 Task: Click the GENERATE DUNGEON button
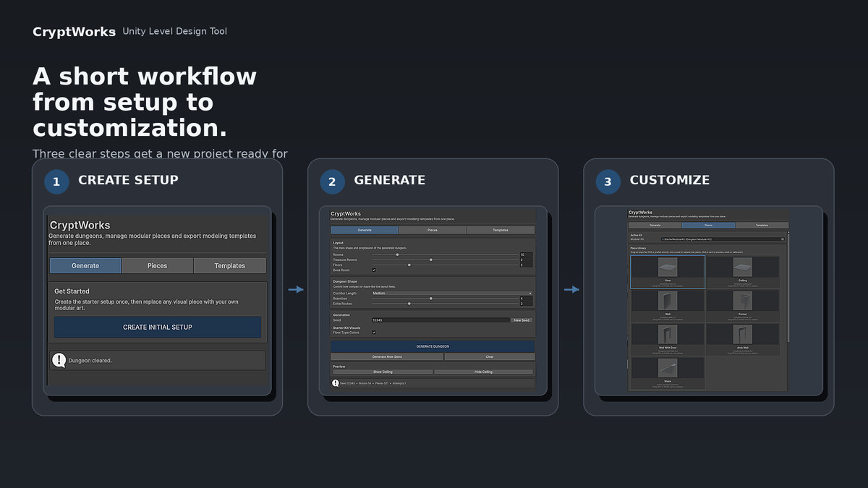pyautogui.click(x=433, y=346)
